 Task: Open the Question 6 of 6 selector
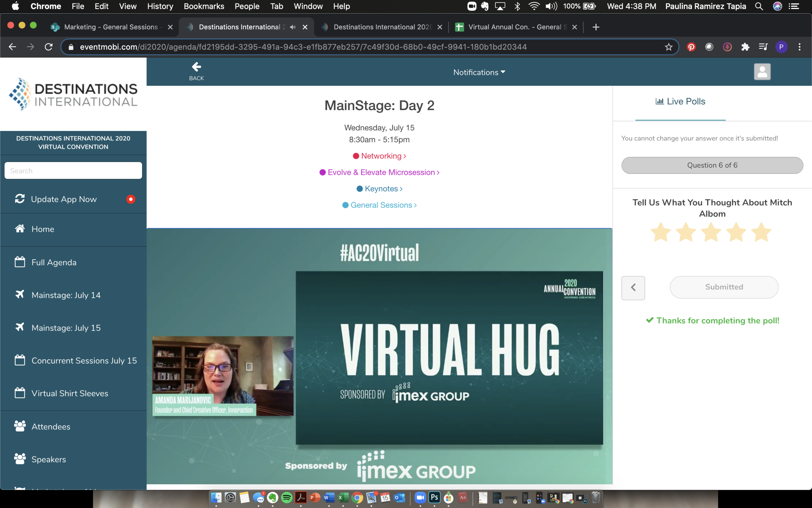point(712,165)
